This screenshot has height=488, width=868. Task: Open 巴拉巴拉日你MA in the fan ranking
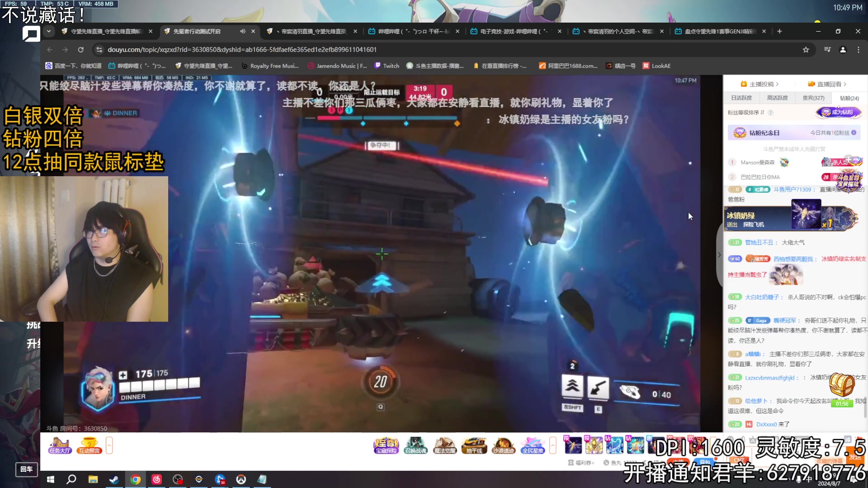click(760, 177)
